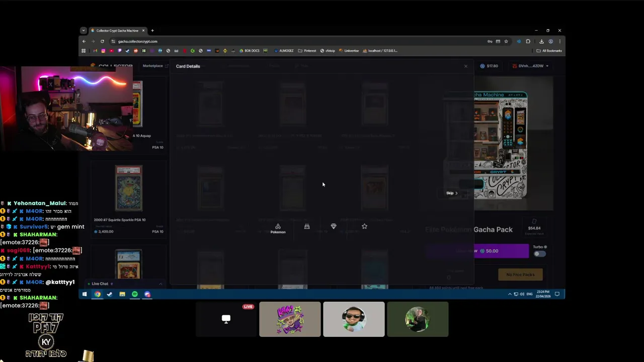Select the crown category icon
644x362 pixels.
307,226
